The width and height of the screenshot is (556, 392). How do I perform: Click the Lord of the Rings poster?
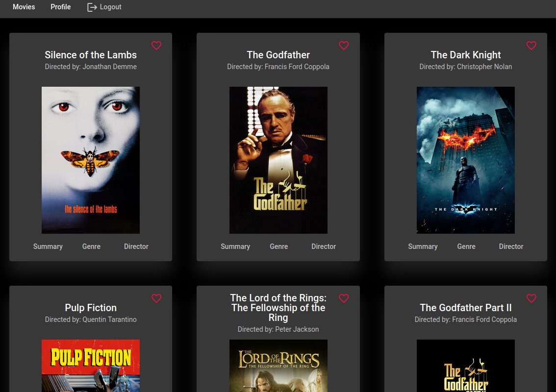[x=278, y=366]
